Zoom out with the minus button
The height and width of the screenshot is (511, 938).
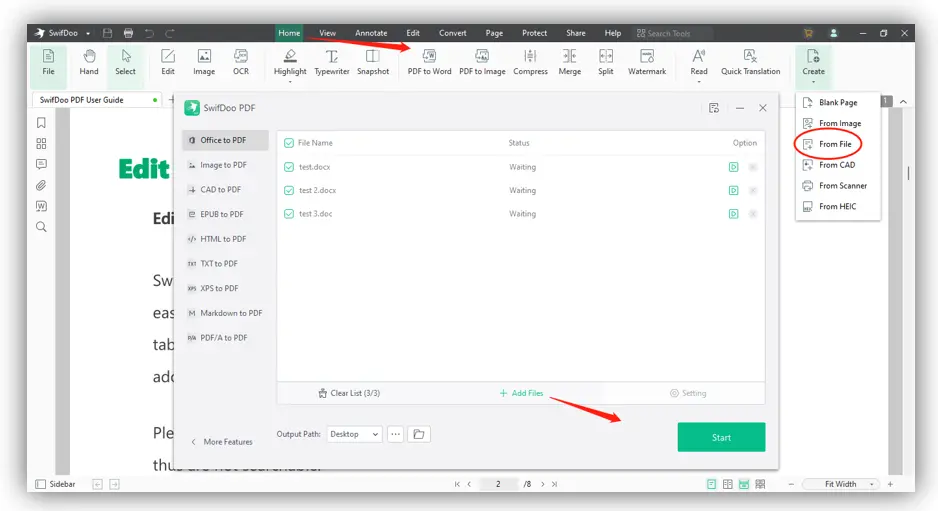click(x=791, y=484)
